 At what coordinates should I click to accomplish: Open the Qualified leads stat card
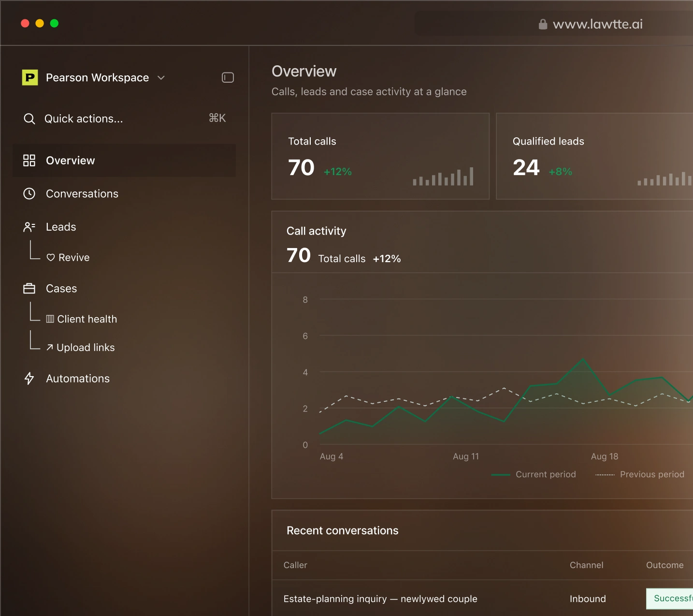[594, 156]
